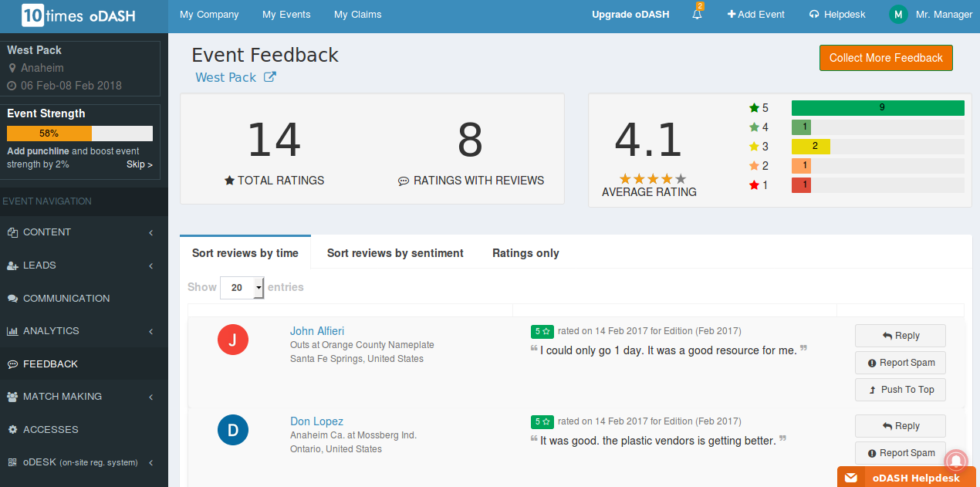Click Collect More Feedback button
The height and width of the screenshot is (487, 980).
click(886, 58)
